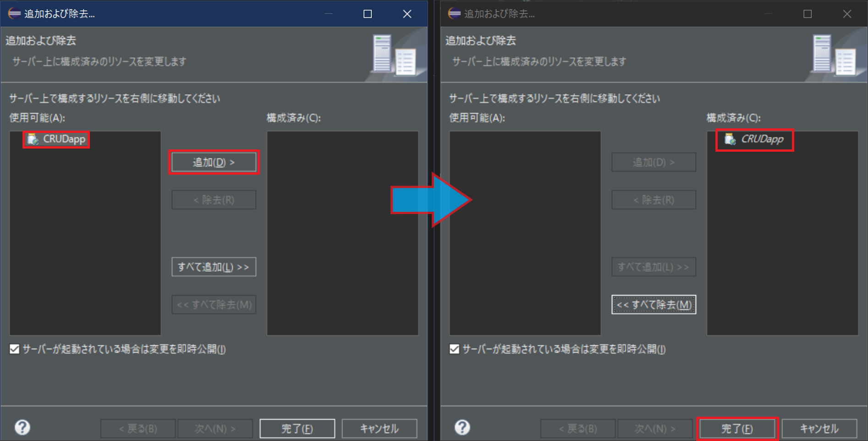
Task: Click server banner image in left dialog
Action: point(394,55)
